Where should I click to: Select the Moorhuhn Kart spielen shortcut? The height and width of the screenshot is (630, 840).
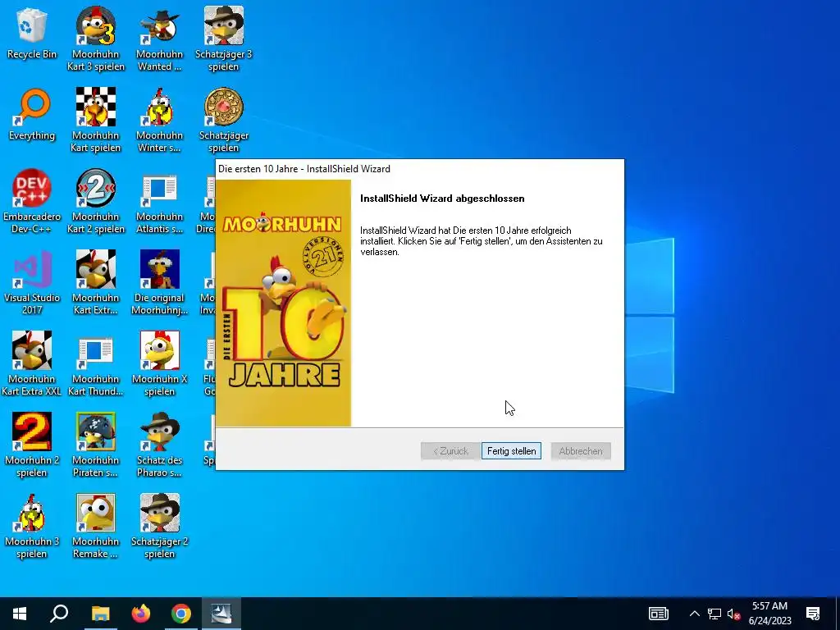pos(95,120)
